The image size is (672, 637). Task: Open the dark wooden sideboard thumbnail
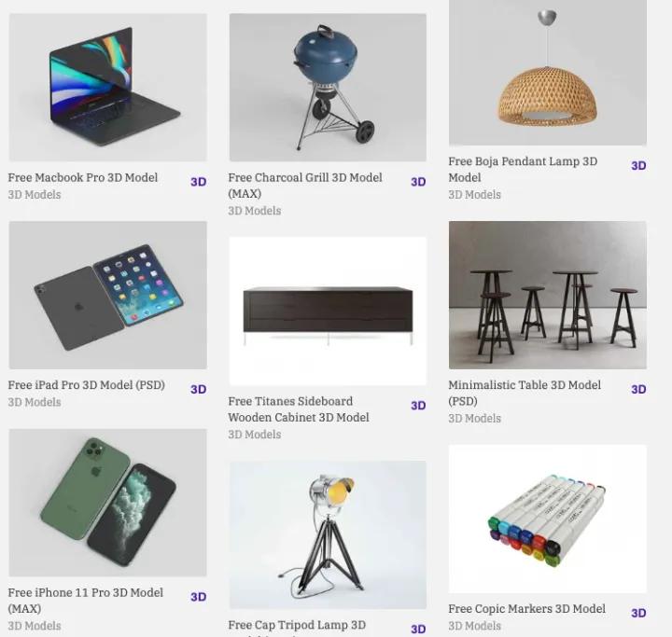[328, 312]
